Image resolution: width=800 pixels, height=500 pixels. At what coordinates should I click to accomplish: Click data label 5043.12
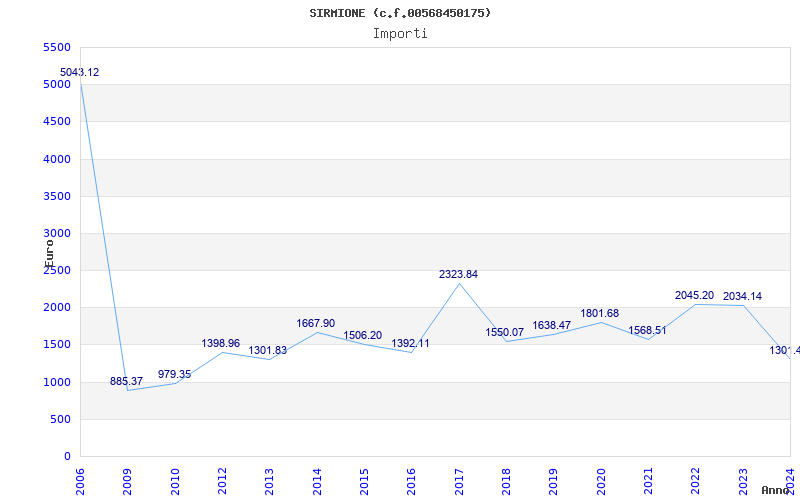point(80,72)
